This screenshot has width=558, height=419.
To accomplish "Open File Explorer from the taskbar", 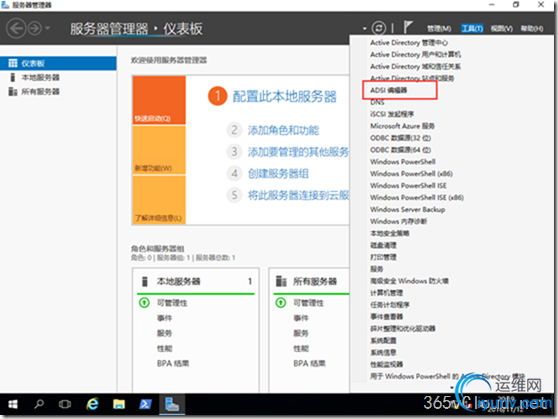I will (x=119, y=404).
